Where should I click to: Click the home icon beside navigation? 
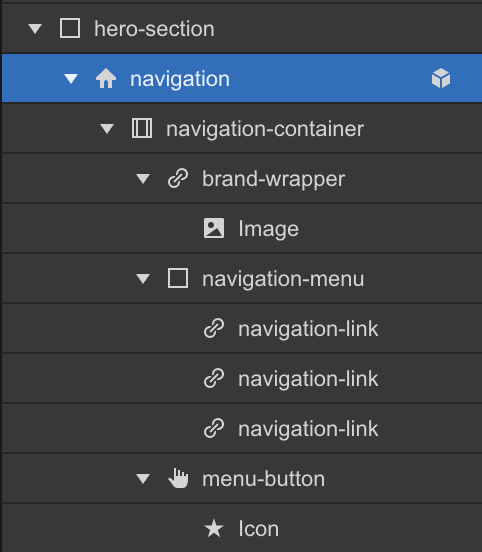pyautogui.click(x=106, y=78)
